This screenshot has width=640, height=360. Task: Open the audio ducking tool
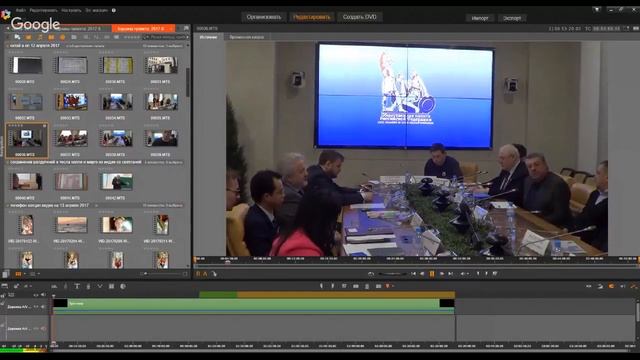[x=100, y=287]
